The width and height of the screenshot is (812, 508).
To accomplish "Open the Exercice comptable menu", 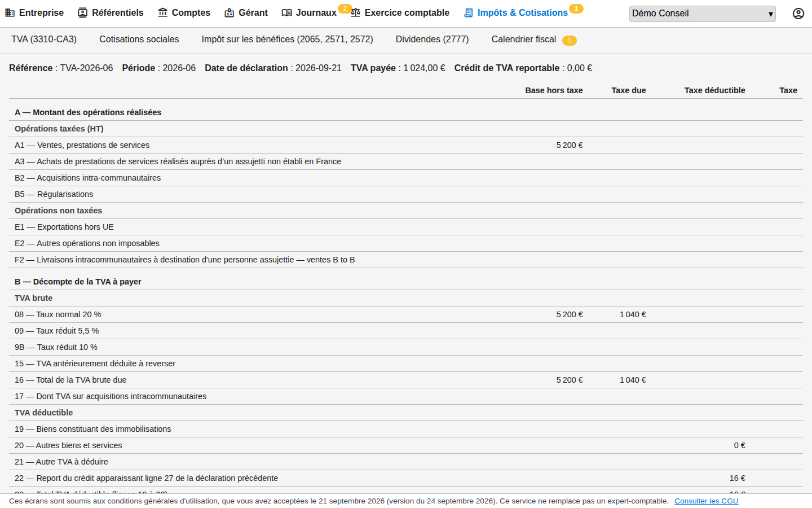I will [x=400, y=12].
